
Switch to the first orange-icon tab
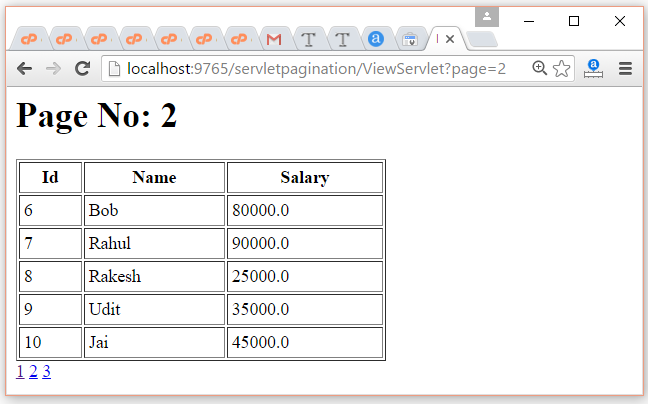tap(30, 40)
